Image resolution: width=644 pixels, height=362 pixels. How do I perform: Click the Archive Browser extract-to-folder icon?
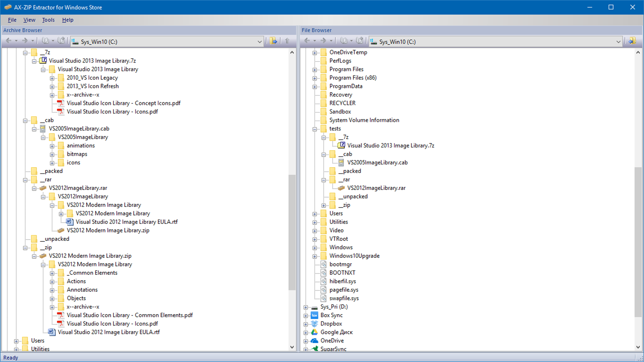(273, 41)
